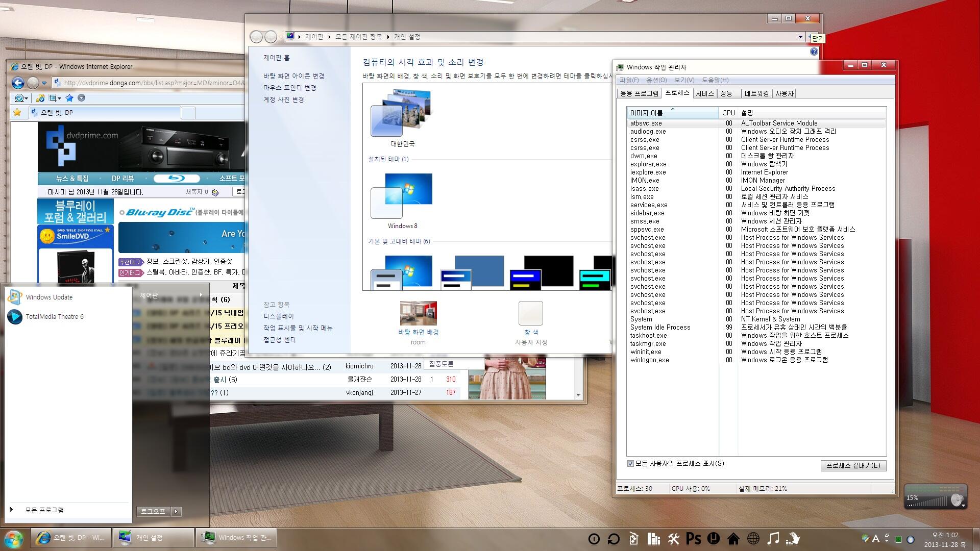Click the 로그오프 button in the Start menu
This screenshot has width=980, height=551.
(153, 511)
